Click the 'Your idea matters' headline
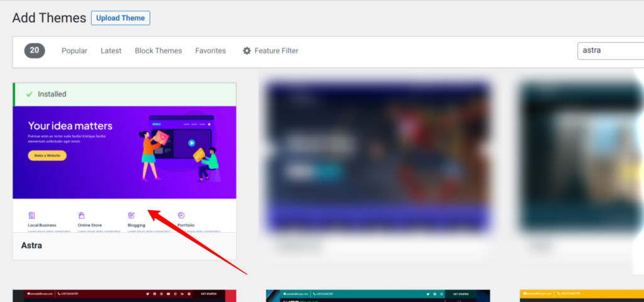The width and height of the screenshot is (644, 302). pyautogui.click(x=70, y=126)
